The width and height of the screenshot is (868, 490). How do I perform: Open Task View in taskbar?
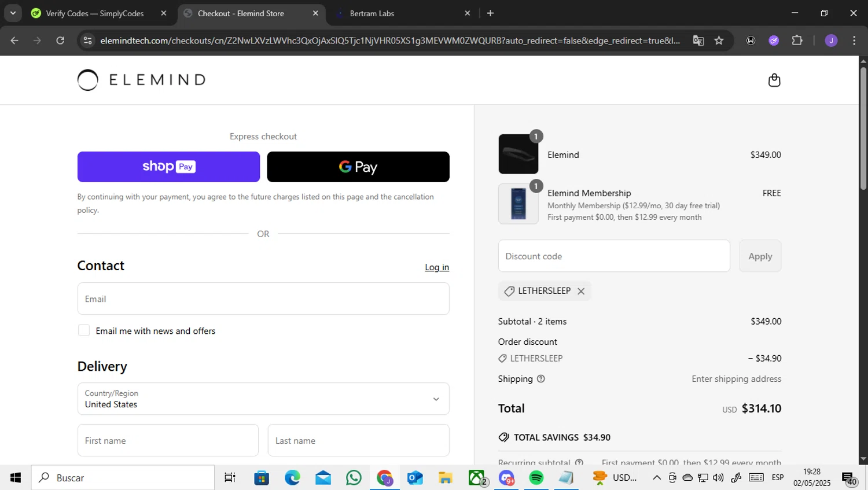point(230,477)
